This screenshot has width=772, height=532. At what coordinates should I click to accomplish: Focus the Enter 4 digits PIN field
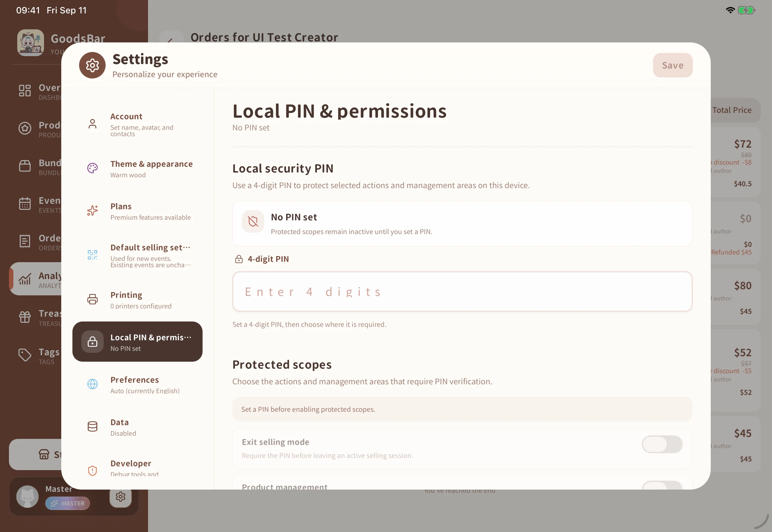(x=462, y=292)
